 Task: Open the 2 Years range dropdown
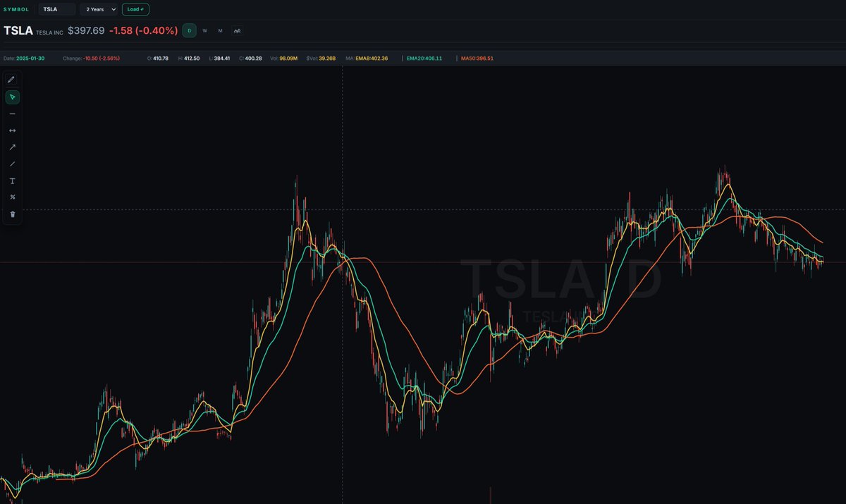(99, 9)
